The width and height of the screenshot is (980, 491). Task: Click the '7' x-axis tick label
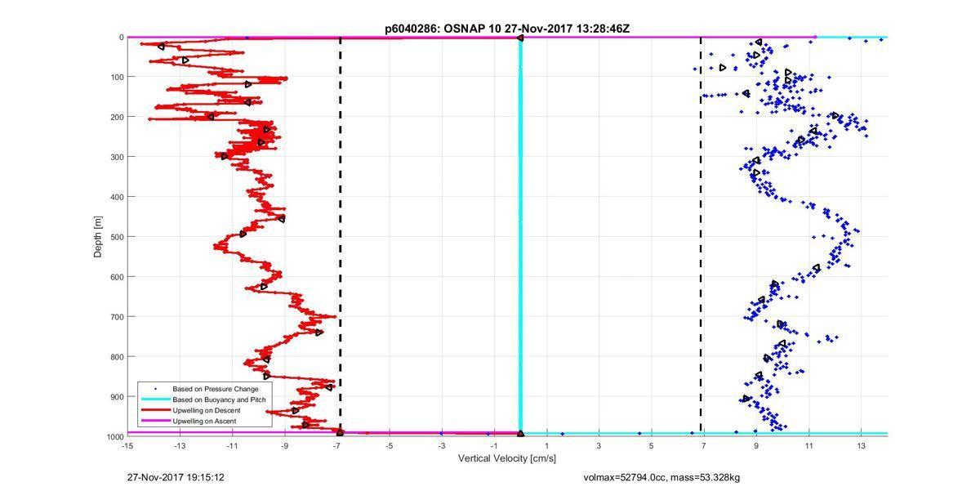point(704,446)
